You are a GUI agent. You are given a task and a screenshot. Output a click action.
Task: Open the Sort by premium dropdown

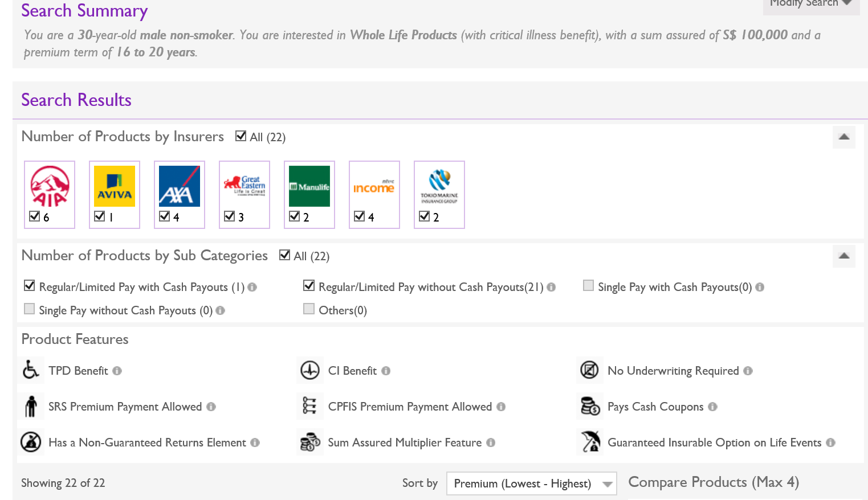pyautogui.click(x=531, y=483)
